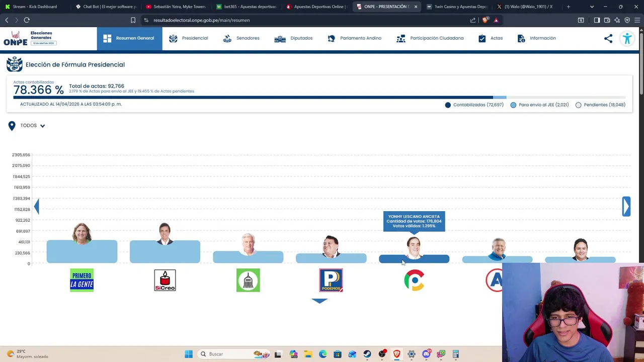Select the SíCreo candidate photo bar

coord(165,251)
